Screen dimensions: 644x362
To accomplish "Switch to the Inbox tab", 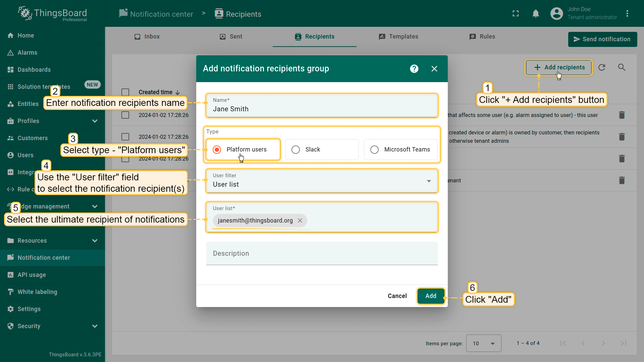I will pyautogui.click(x=147, y=37).
